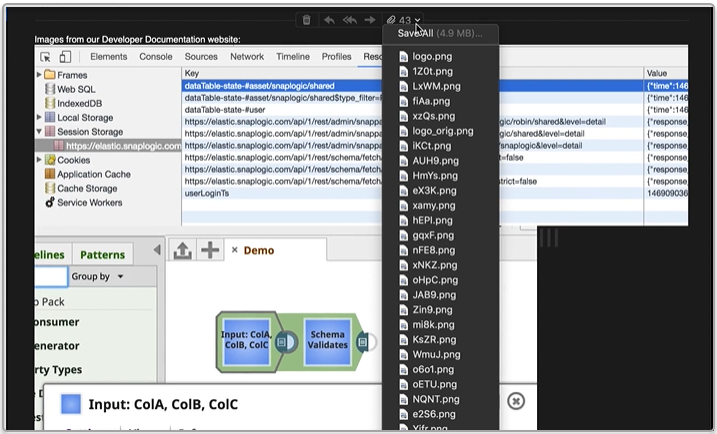
Task: Open the Group by dropdown
Action: (x=98, y=276)
